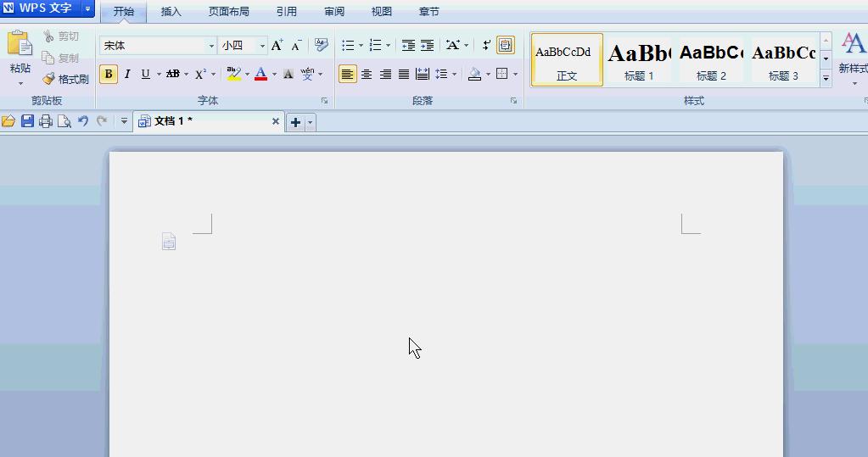Open the underline style dropdown arrow
The image size is (868, 457).
point(159,74)
